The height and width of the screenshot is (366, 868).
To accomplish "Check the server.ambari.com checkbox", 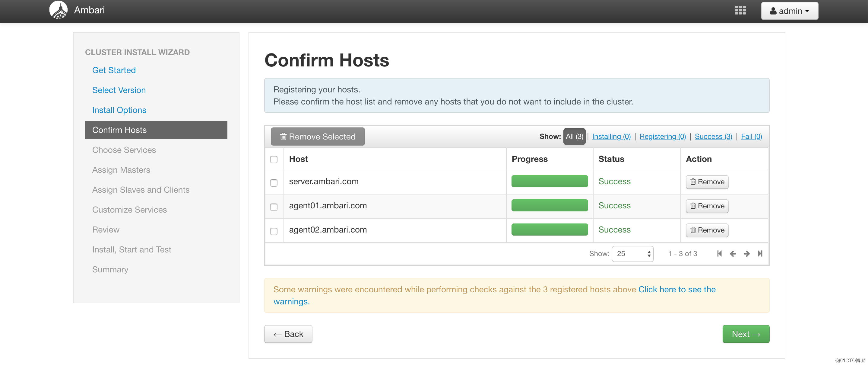I will click(274, 183).
